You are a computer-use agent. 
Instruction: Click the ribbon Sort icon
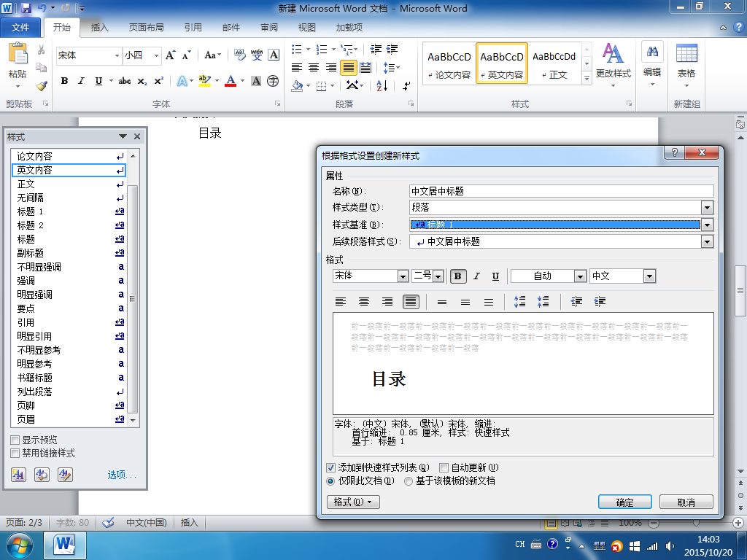click(382, 86)
